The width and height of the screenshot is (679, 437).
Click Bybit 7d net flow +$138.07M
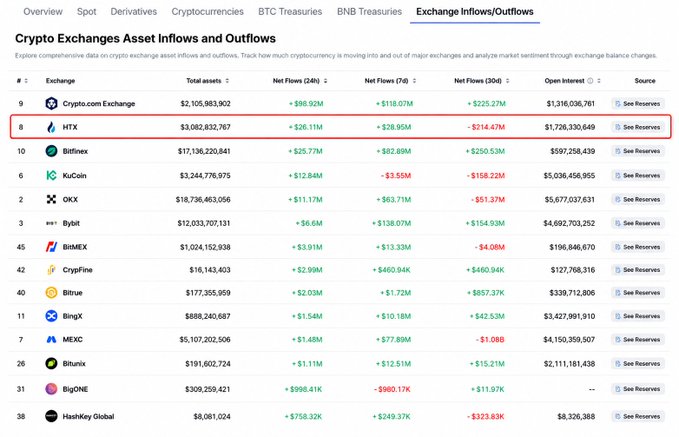click(391, 223)
